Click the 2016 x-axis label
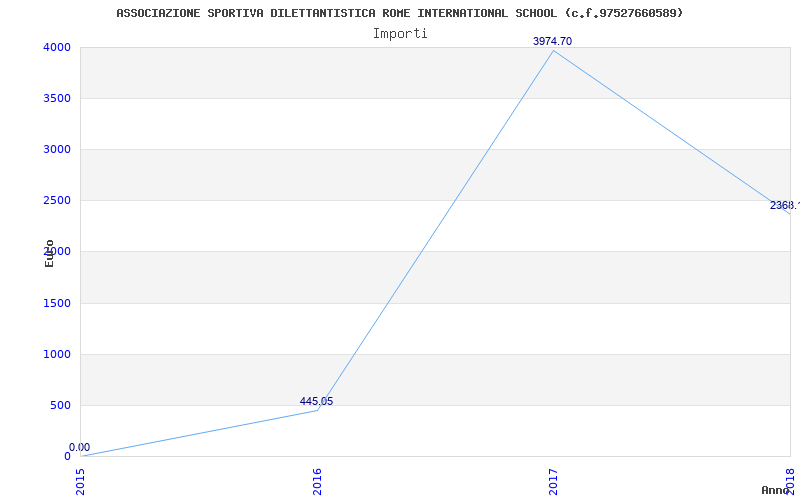This screenshot has height=500, width=800. coord(317,482)
